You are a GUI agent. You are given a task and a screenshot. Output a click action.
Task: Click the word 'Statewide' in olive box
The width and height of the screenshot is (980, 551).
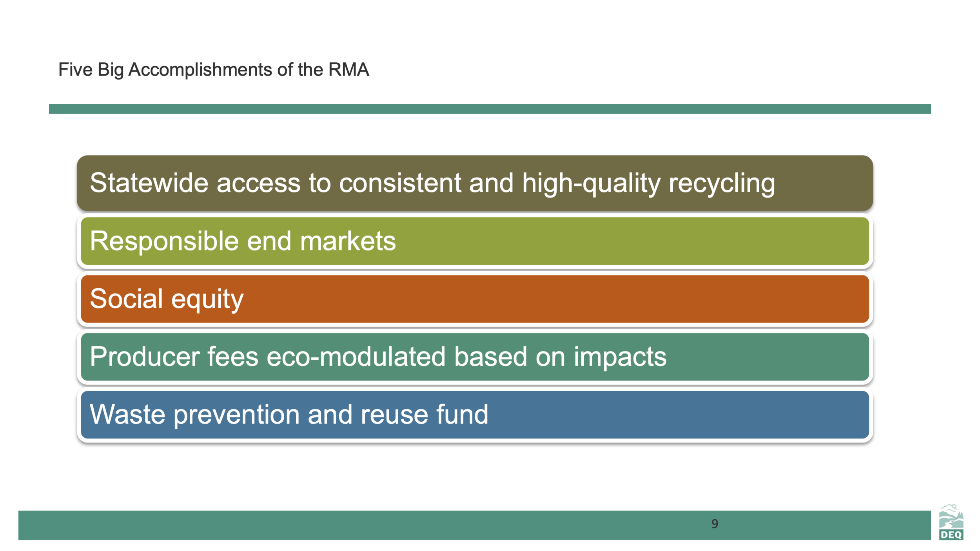coord(149,183)
